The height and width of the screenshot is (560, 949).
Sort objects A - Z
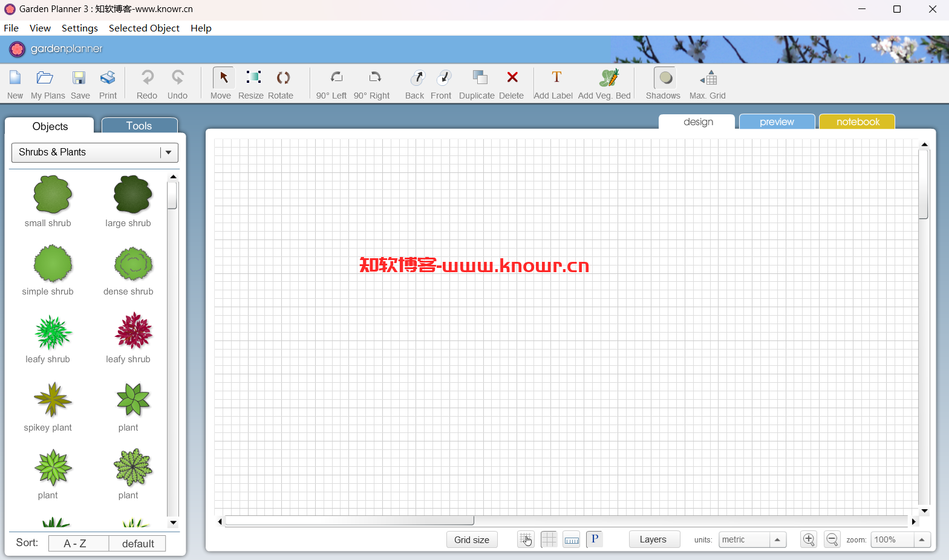[x=78, y=543]
